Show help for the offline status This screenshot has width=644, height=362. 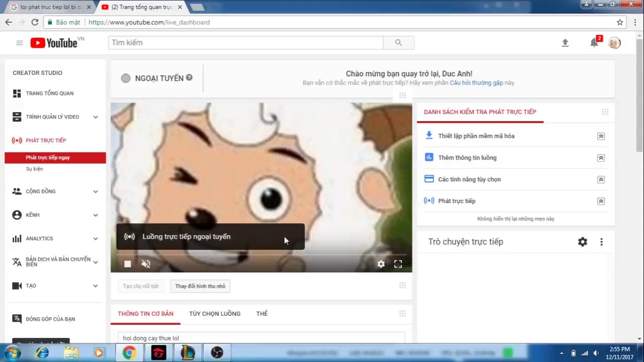pos(189,78)
